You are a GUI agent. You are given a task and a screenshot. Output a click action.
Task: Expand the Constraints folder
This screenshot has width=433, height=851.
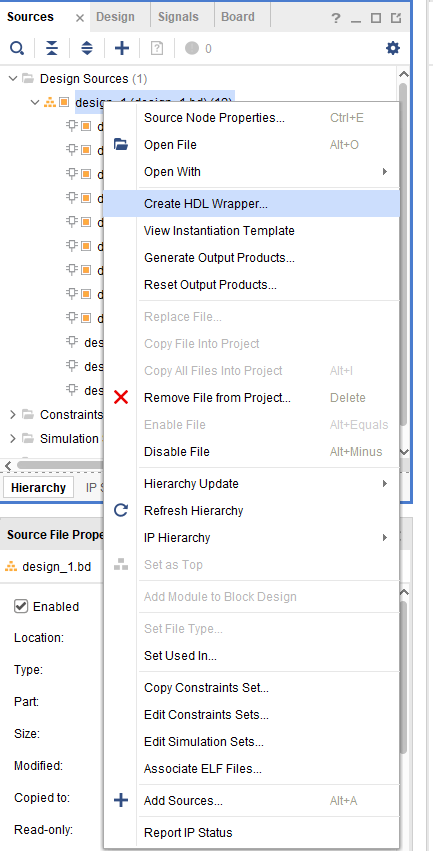click(13, 415)
